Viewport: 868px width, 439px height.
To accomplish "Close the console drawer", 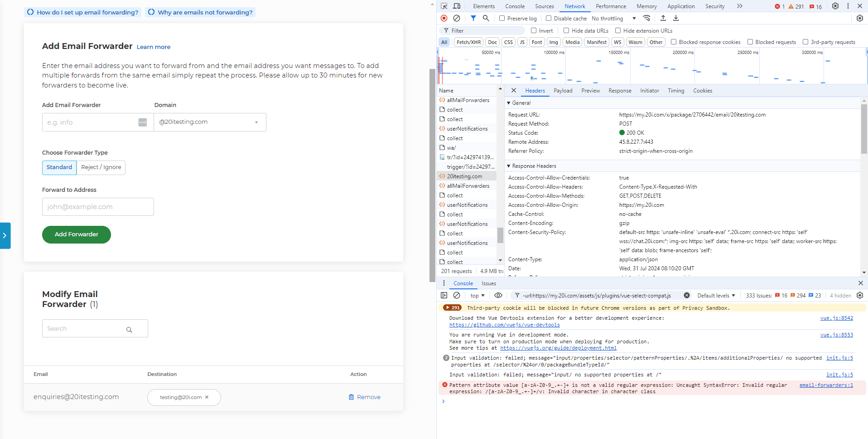I will point(860,283).
